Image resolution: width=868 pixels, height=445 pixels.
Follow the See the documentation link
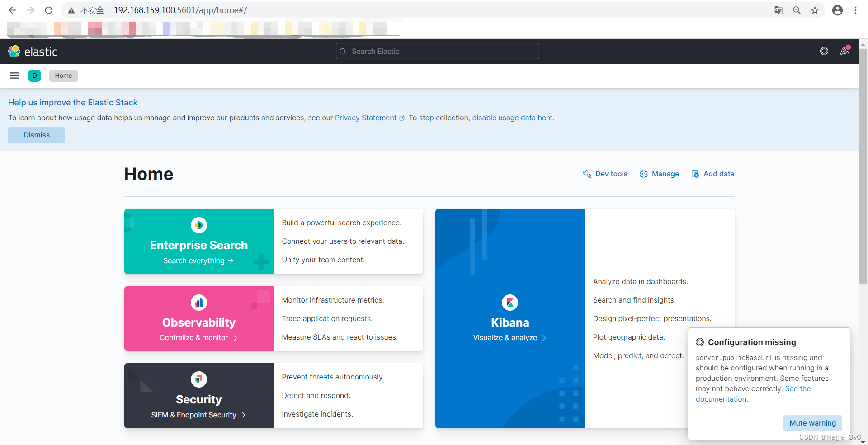click(797, 389)
